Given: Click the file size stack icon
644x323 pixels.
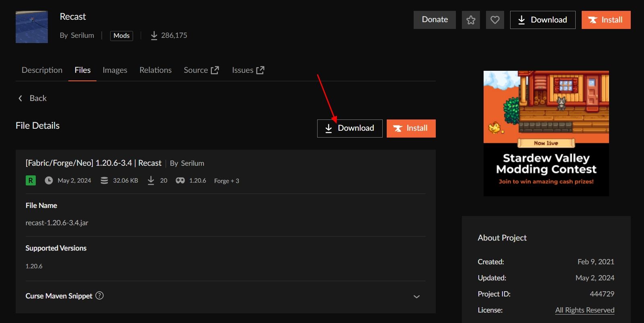Looking at the screenshot, I should 104,181.
